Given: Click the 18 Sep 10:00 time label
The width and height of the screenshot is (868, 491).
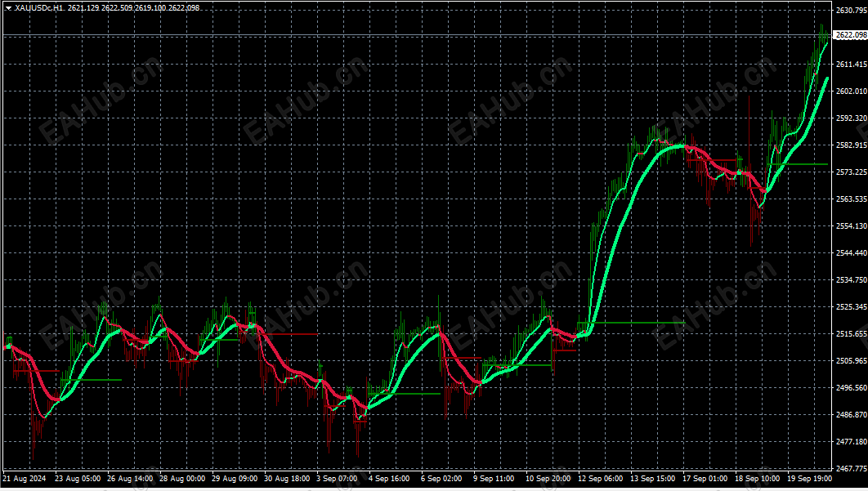Looking at the screenshot, I should click(758, 478).
